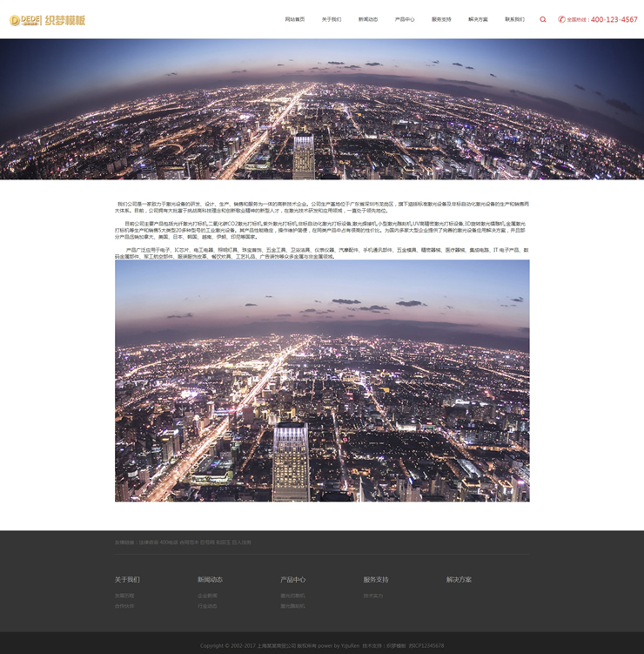
Task: Click the 产品中心 footer heading
Action: pos(292,579)
